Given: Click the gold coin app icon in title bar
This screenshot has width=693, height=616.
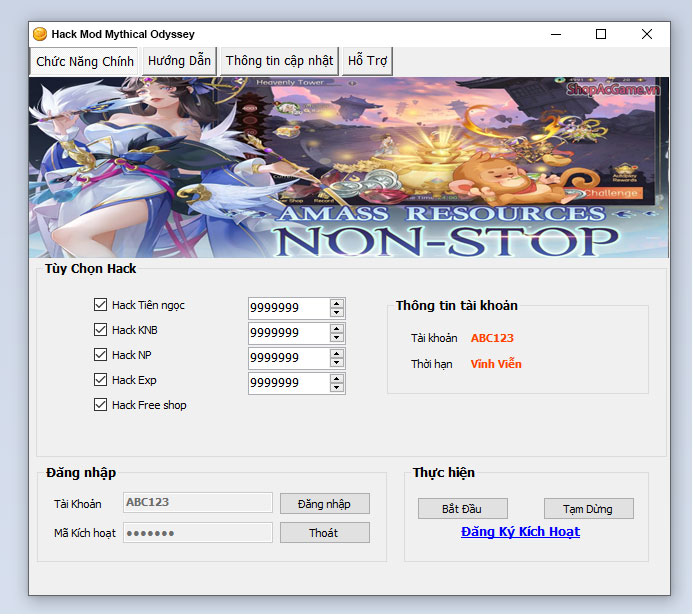Looking at the screenshot, I should [x=40, y=34].
